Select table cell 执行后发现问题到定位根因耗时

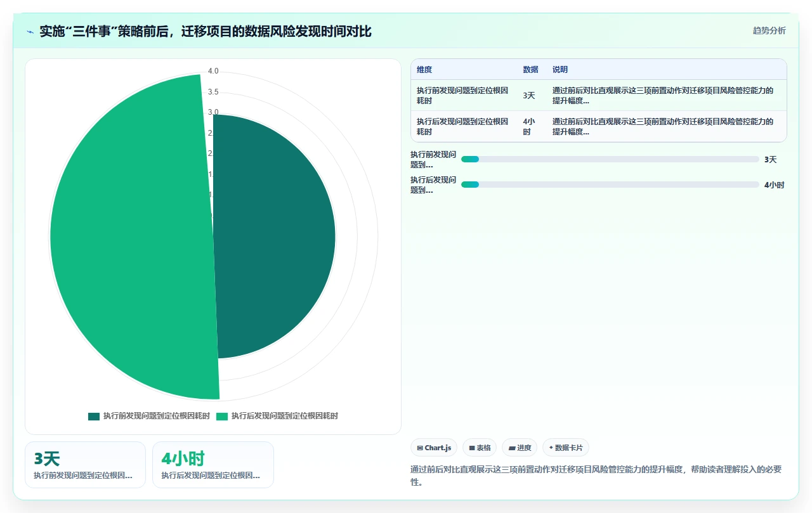tap(464, 126)
